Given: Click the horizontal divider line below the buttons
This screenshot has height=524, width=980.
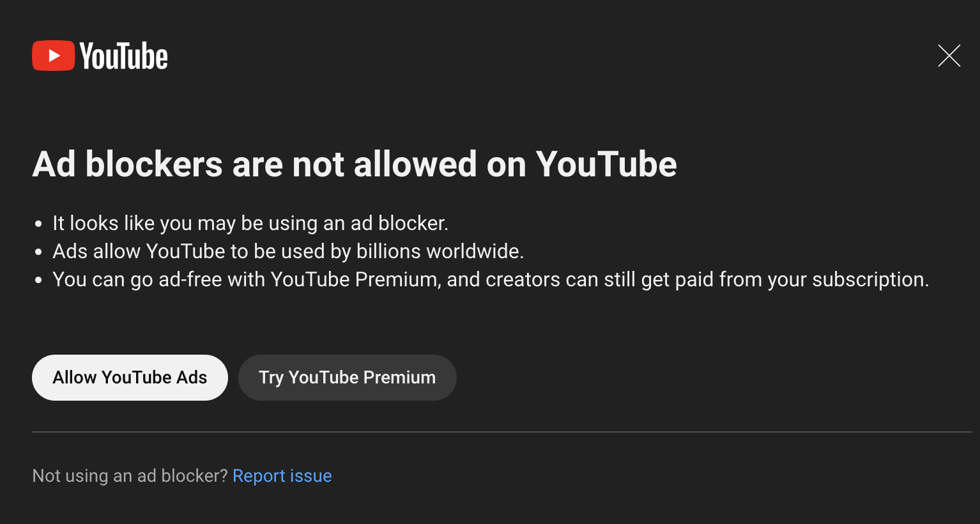Looking at the screenshot, I should (502, 432).
